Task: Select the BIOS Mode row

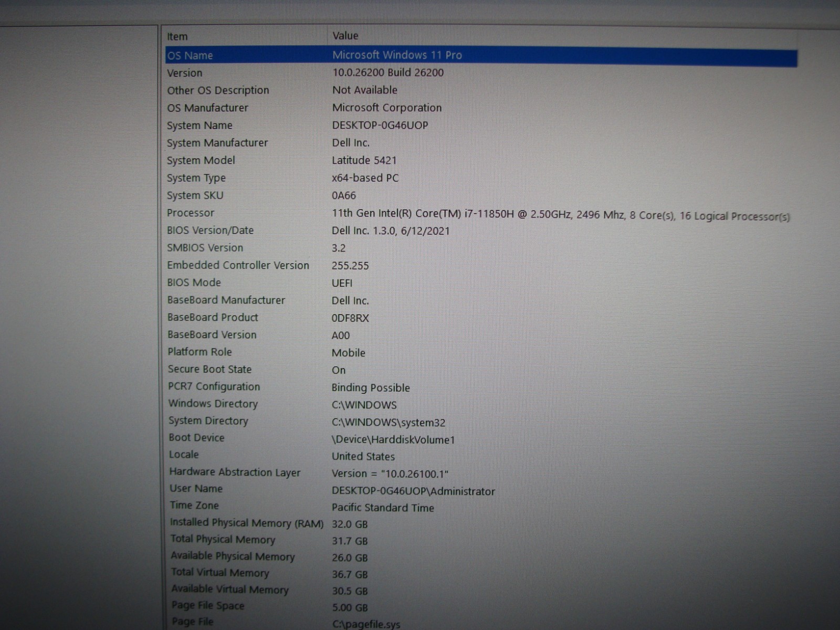Action: [x=194, y=282]
